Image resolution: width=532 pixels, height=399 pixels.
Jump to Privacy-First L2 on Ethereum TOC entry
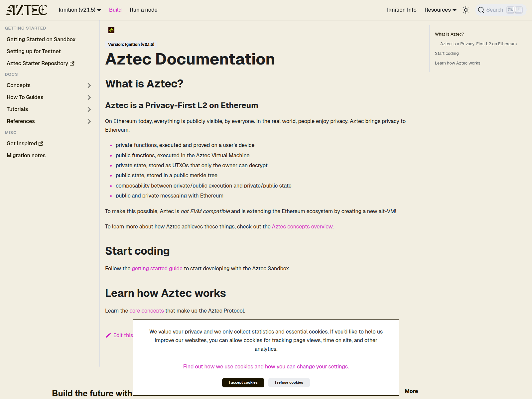tap(478, 44)
